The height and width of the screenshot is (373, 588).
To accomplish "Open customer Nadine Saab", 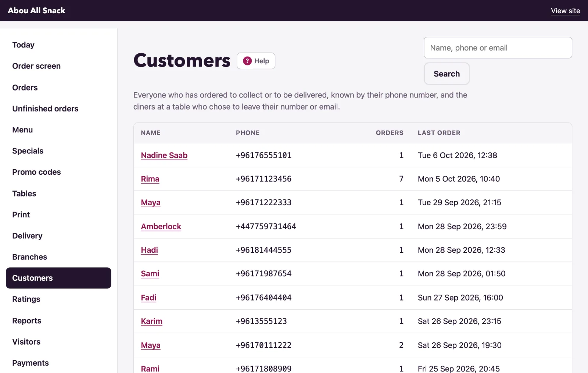I will click(x=164, y=155).
